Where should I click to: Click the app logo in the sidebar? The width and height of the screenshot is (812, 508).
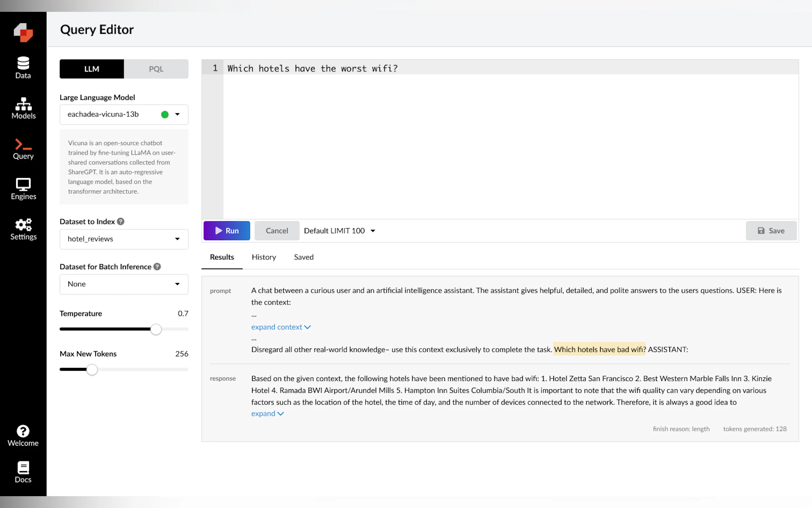click(23, 32)
